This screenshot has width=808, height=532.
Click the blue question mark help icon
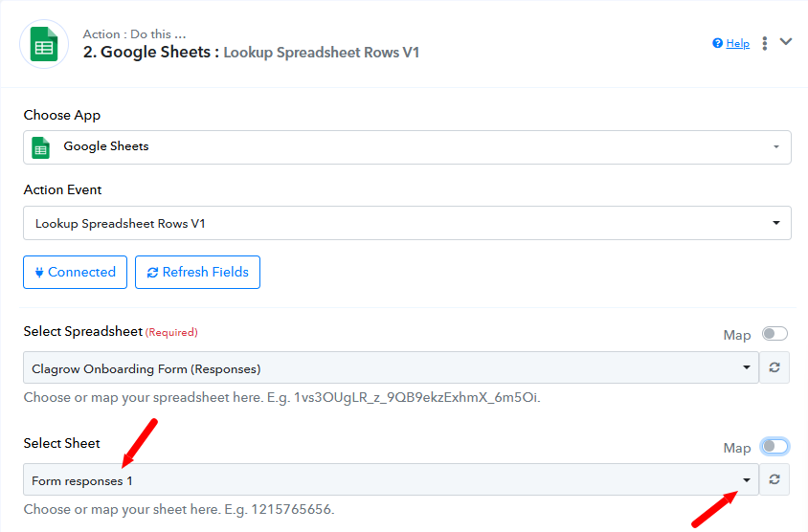(x=717, y=43)
